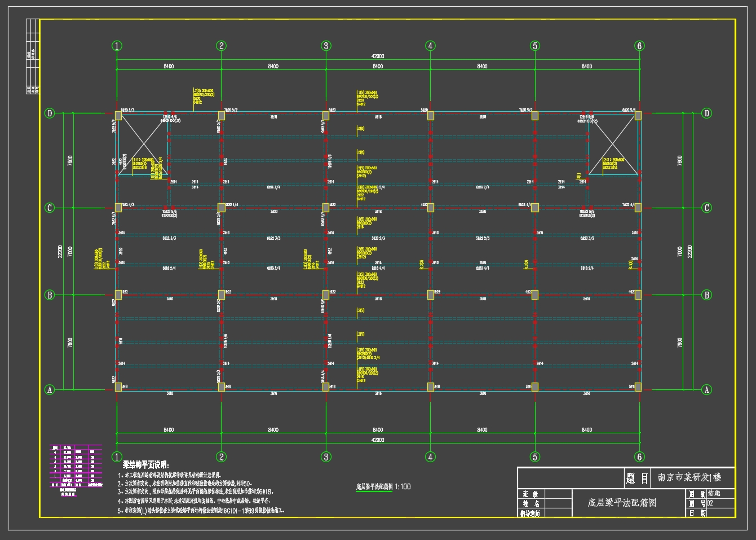Click the column at axis 1 and D
The width and height of the screenshot is (756, 540).
(118, 116)
